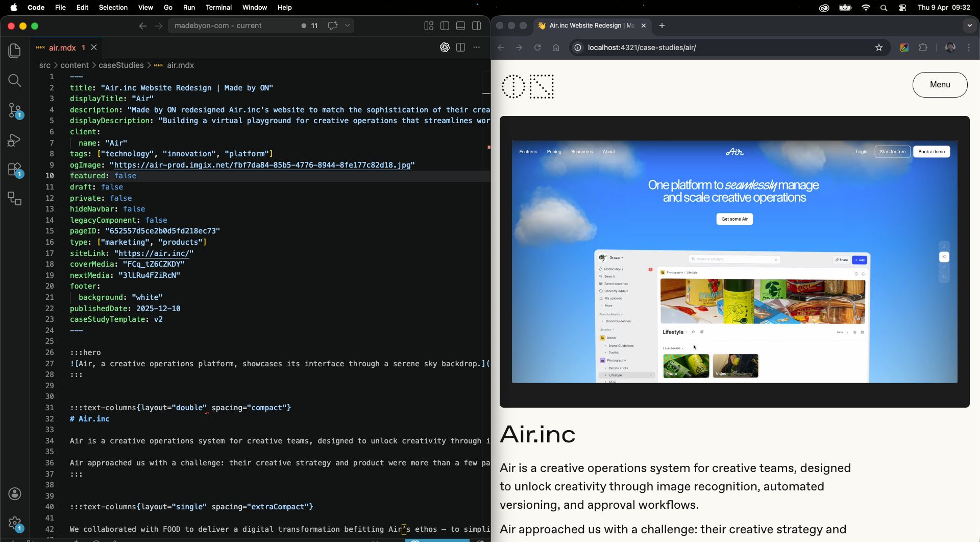Screen dimensions: 980x542
Task: Click the 'publishedDate: 2025-12-10' line
Action: [x=125, y=309]
